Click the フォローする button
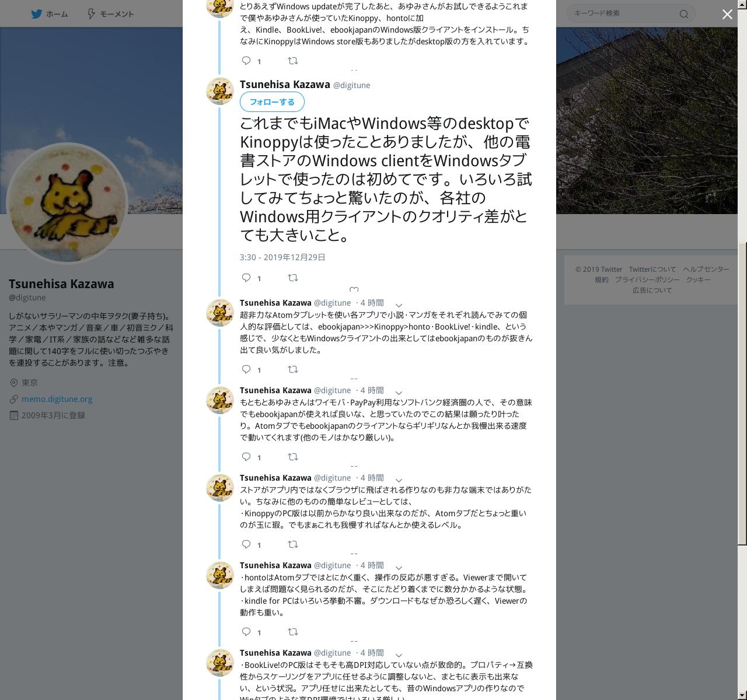The image size is (747, 700). click(272, 102)
